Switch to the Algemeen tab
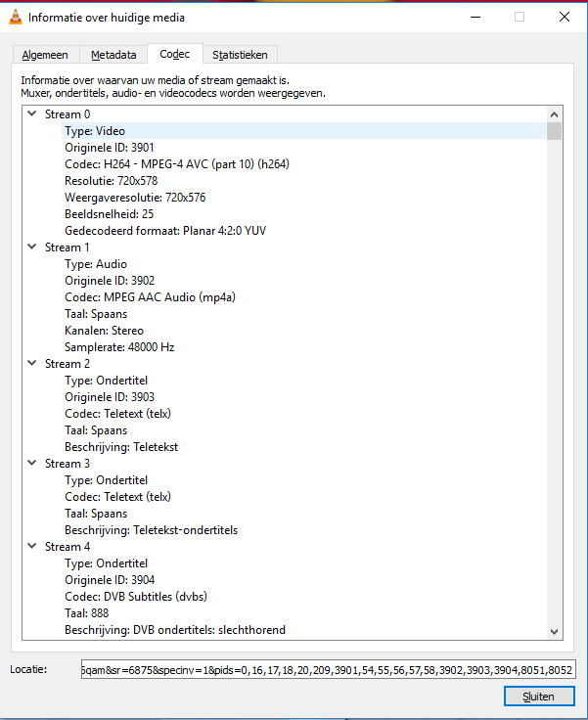 point(45,55)
